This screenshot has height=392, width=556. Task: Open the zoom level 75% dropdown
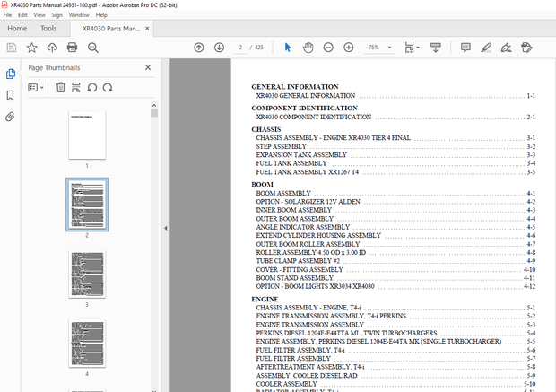pos(390,48)
